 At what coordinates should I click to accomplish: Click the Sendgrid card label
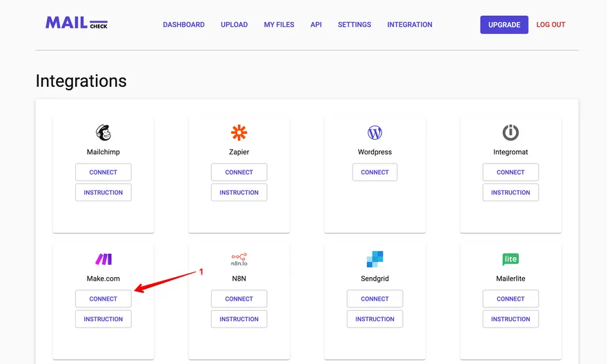click(375, 279)
